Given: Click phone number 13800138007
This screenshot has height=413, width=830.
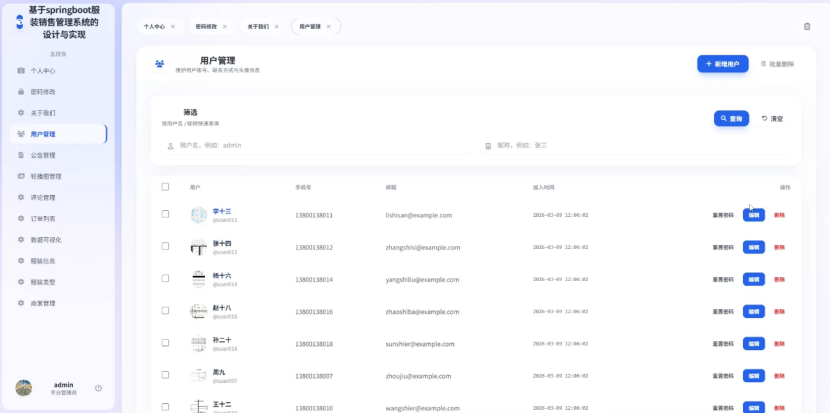Looking at the screenshot, I should tap(314, 376).
